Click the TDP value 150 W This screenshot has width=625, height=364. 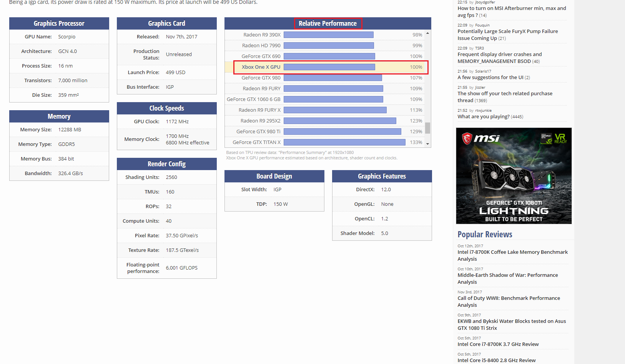(x=281, y=204)
